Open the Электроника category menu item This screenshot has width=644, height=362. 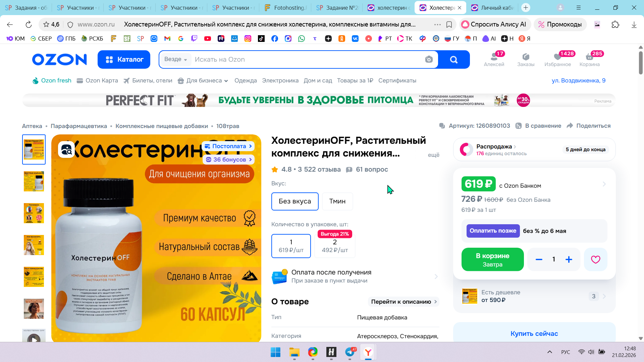280,81
